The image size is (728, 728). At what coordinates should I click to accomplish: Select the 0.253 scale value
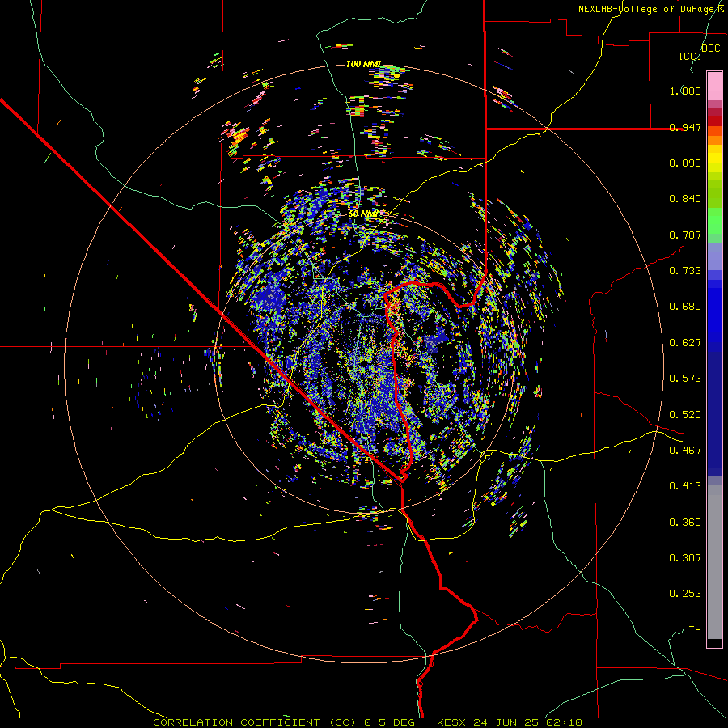(x=685, y=594)
